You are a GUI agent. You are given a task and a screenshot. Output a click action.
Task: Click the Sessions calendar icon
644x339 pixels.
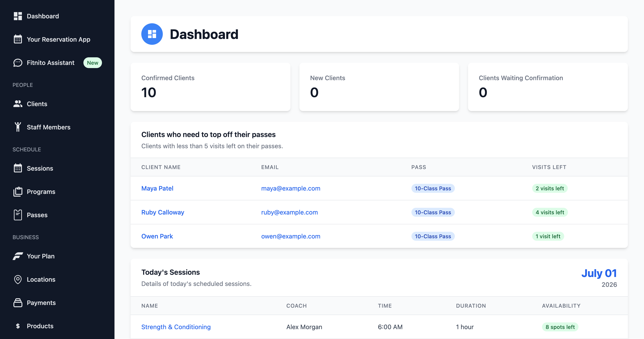18,168
